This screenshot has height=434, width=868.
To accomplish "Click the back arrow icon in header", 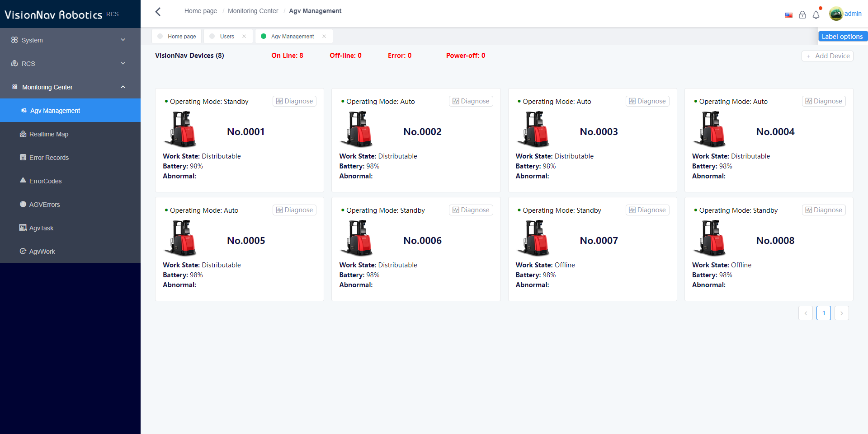I will 158,12.
